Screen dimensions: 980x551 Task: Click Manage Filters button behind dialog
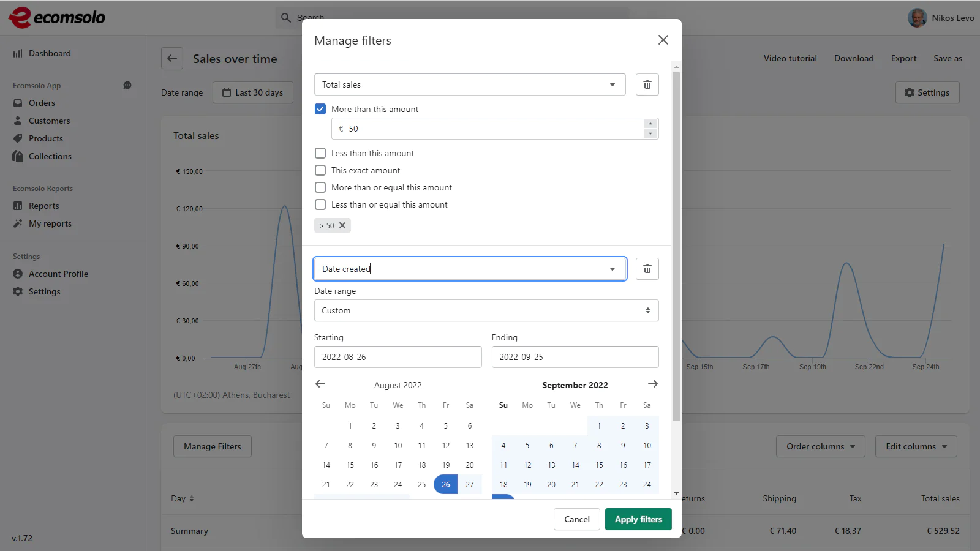(x=213, y=446)
